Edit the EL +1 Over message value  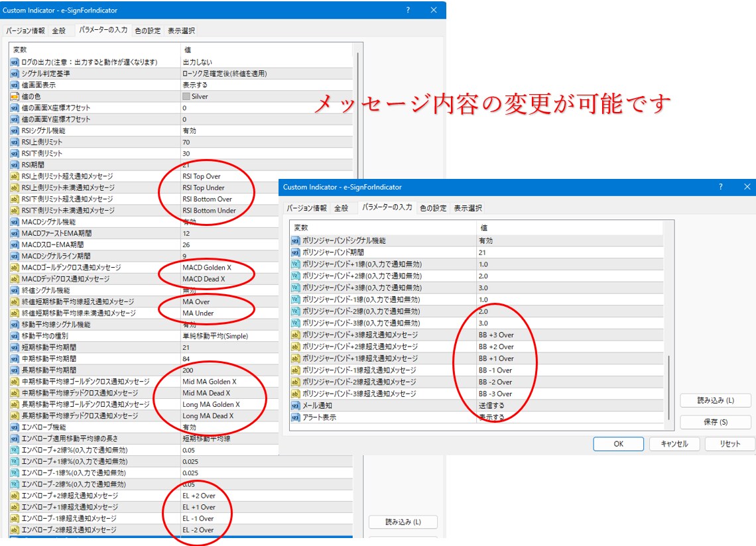[266, 507]
